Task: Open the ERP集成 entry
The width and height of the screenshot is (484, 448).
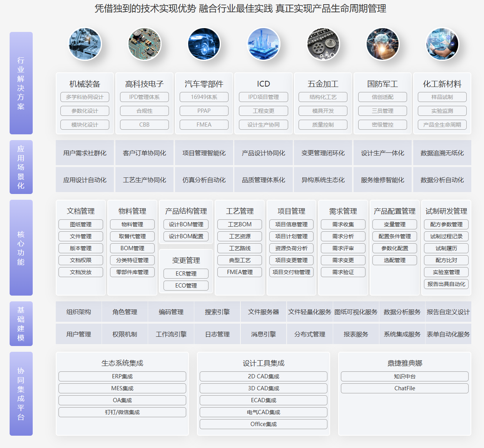Action: [x=122, y=376]
